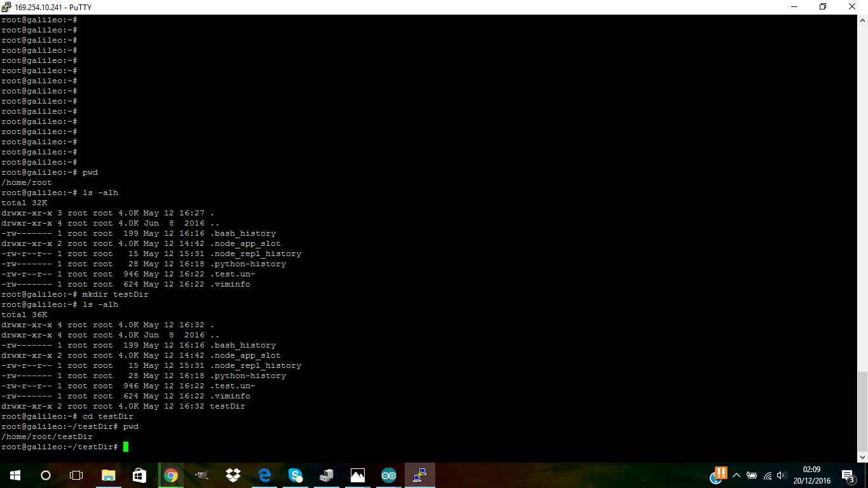This screenshot has height=488, width=868.
Task: Open Task View on the taskbar
Action: 76,475
